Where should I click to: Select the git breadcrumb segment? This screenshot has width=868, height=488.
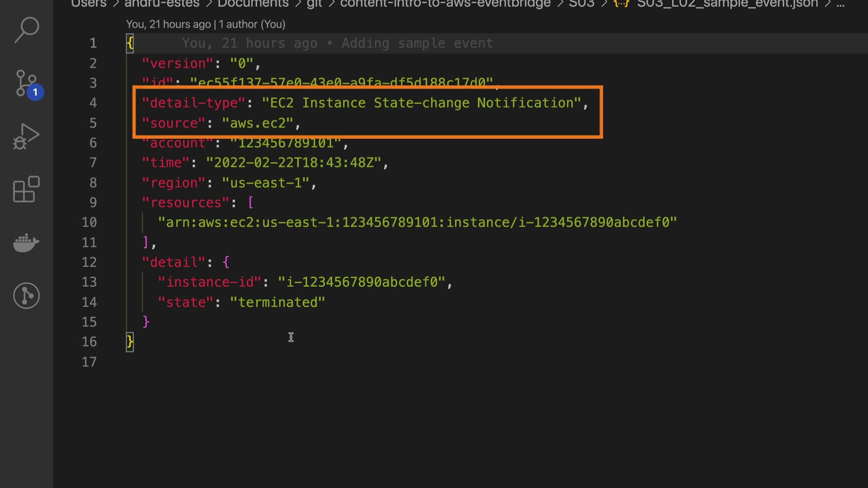pos(314,4)
